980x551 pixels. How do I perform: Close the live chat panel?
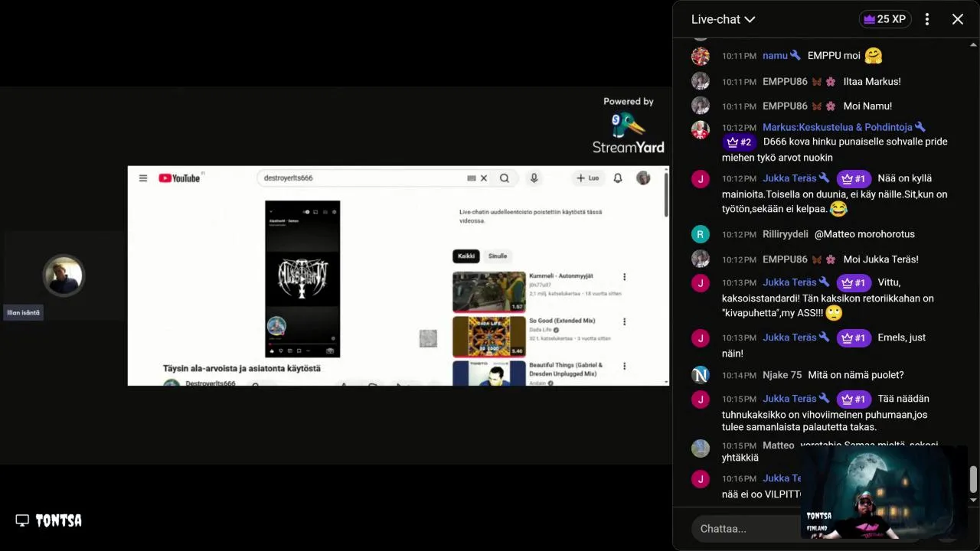click(x=958, y=19)
